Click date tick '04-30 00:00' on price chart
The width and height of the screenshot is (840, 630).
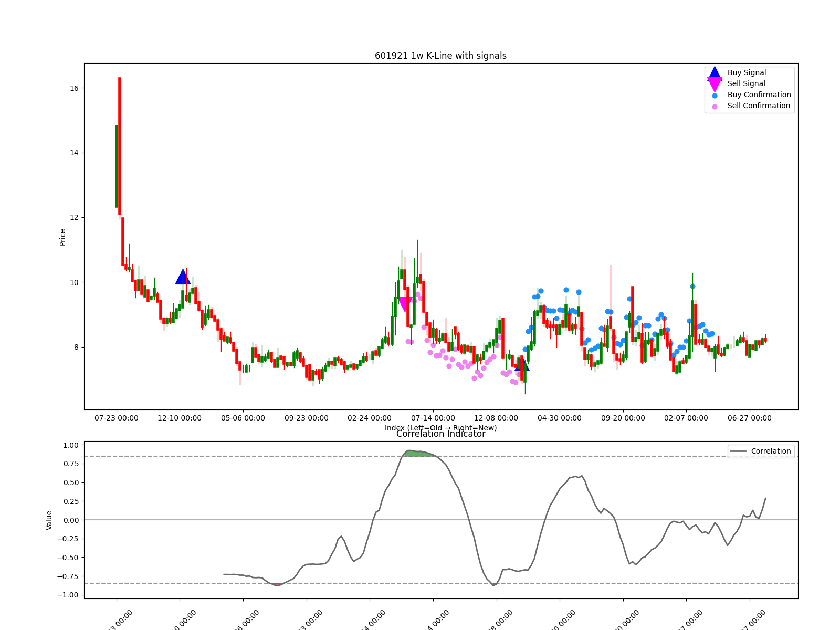coord(560,418)
